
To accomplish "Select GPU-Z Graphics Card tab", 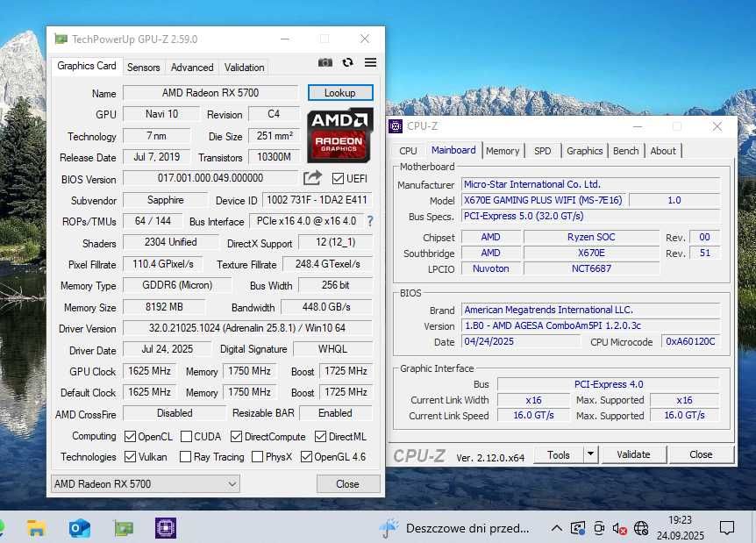I will pyautogui.click(x=87, y=66).
